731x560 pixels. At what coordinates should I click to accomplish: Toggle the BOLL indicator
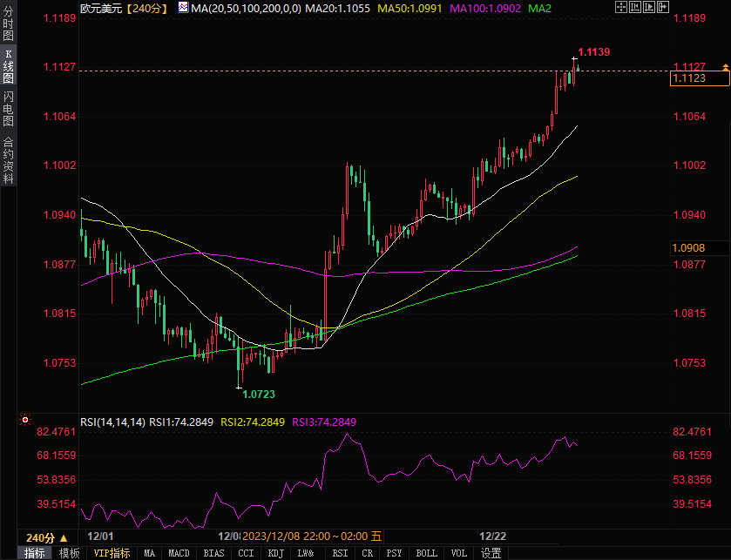pos(426,553)
